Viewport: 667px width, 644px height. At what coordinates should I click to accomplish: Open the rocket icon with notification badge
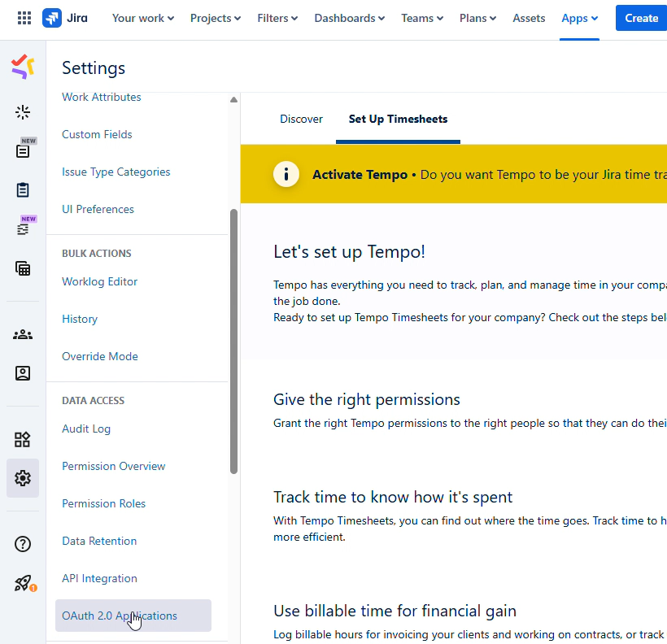click(24, 583)
